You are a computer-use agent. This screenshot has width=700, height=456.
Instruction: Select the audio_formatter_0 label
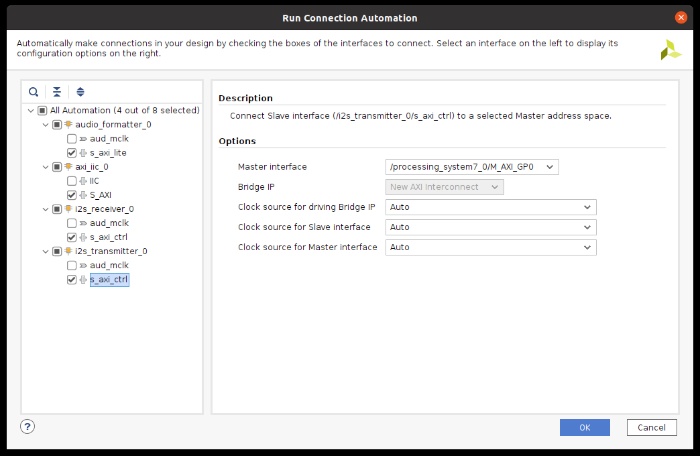point(113,125)
